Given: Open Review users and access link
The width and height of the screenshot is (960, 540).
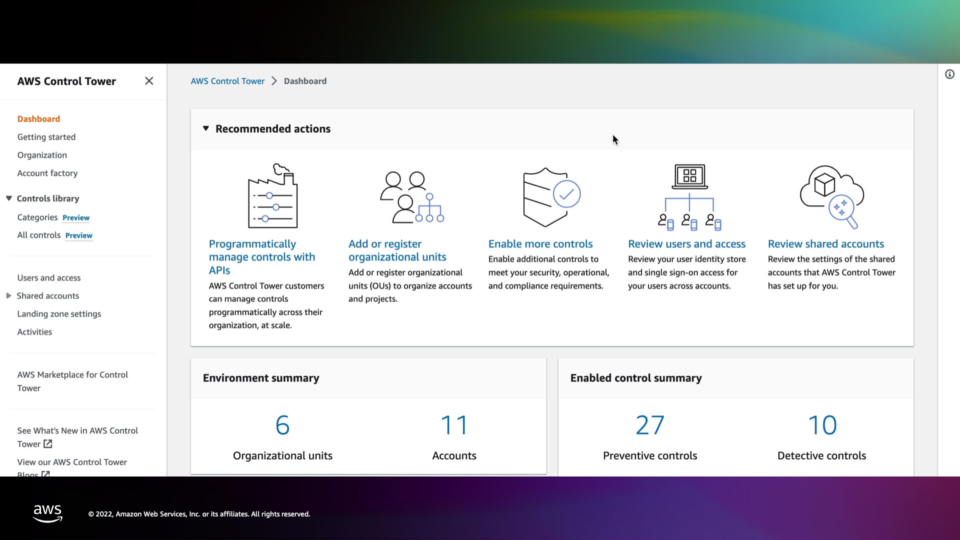Looking at the screenshot, I should pyautogui.click(x=686, y=244).
